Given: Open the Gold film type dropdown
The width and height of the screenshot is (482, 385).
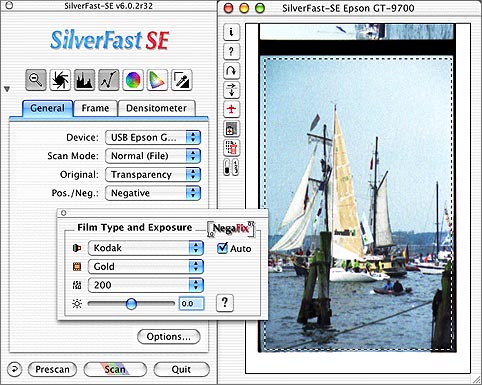Looking at the screenshot, I should pyautogui.click(x=146, y=266).
